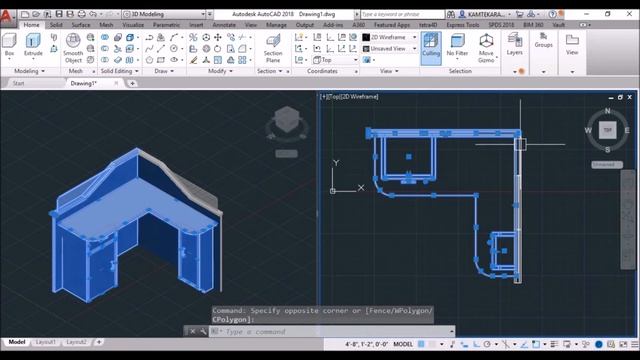This screenshot has height=360, width=640.
Task: Click the Open file icon in quick access toolbar
Action: click(x=36, y=14)
